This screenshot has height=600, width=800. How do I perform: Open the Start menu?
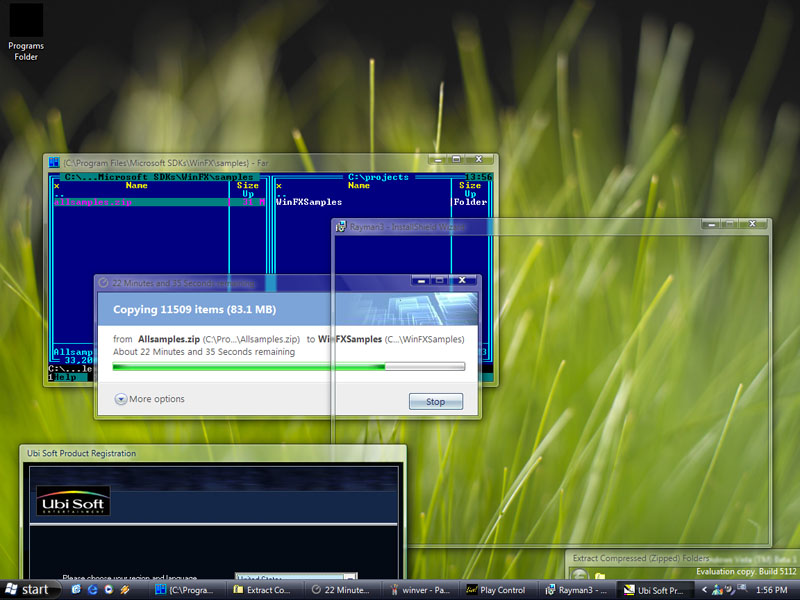30,590
